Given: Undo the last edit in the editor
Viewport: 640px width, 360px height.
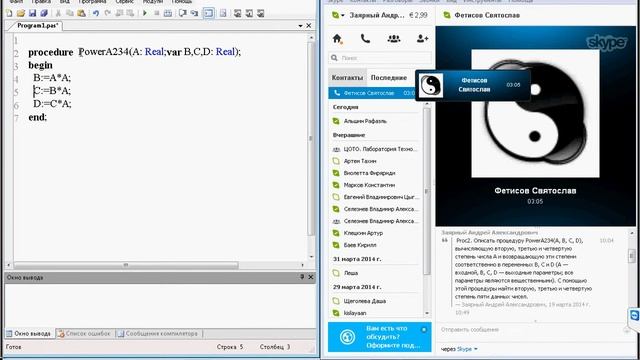Looking at the screenshot, I should [96, 13].
